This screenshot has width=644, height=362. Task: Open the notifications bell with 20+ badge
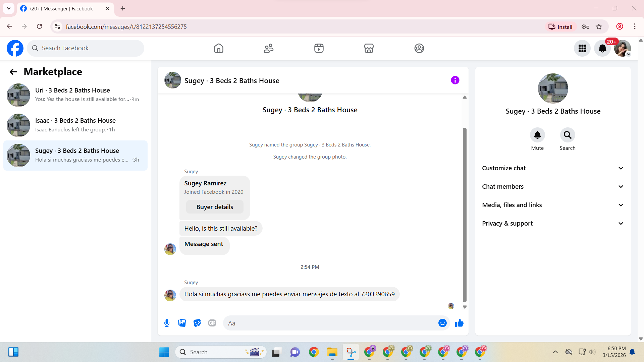[602, 49]
